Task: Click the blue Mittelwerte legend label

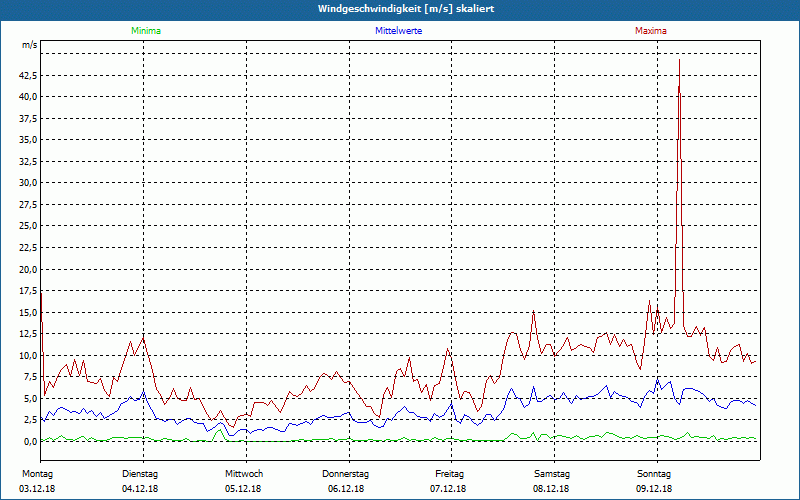Action: tap(398, 31)
